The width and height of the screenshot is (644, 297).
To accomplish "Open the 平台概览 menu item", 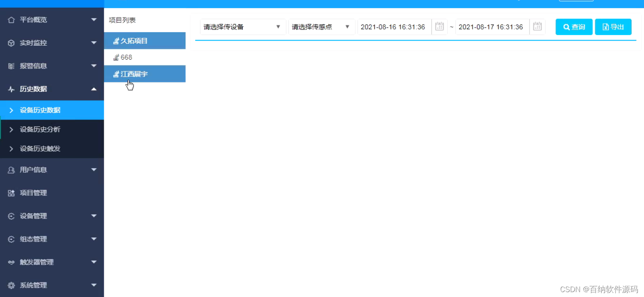I will 52,20.
